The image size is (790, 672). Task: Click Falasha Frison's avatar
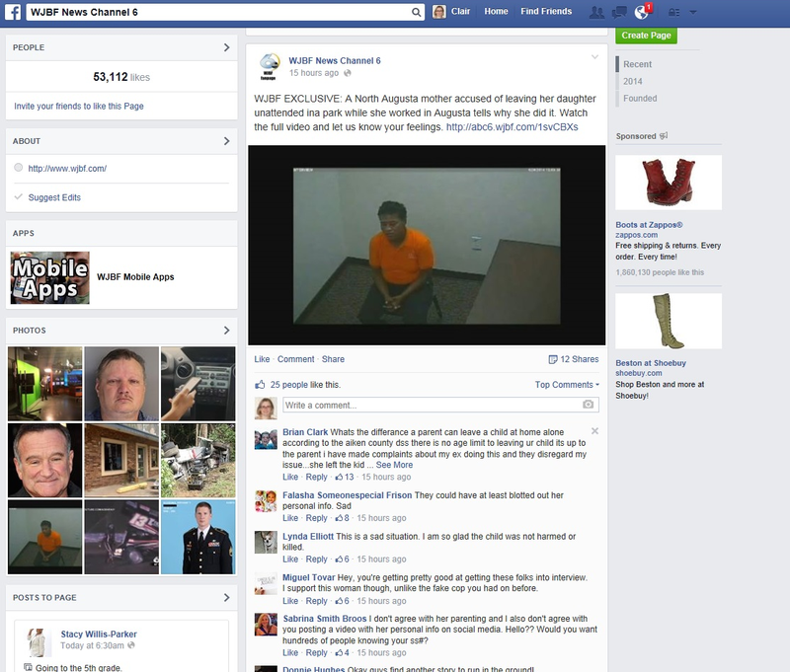coord(266,501)
